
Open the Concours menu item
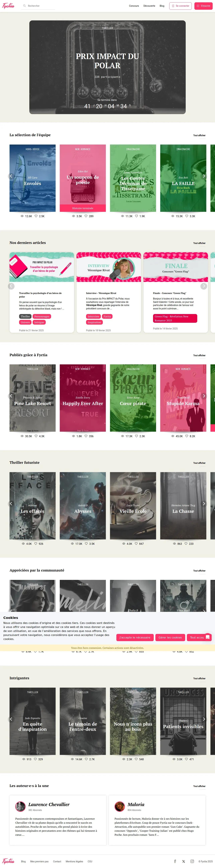pos(134,6)
